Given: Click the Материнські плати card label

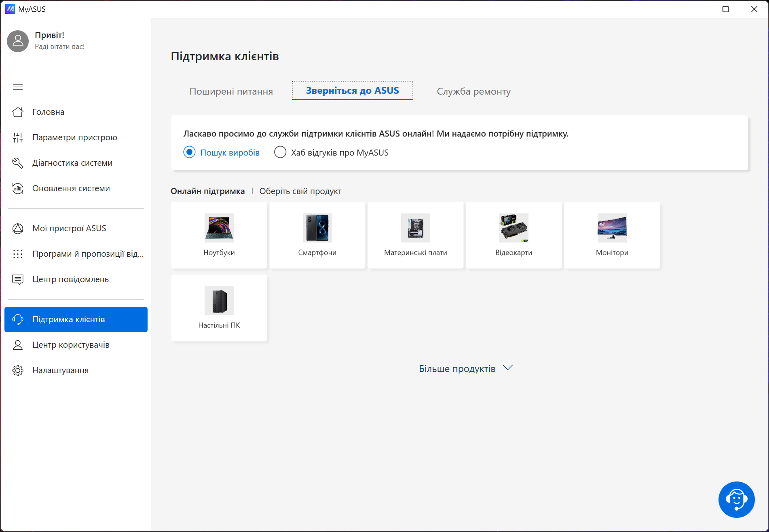Looking at the screenshot, I should [x=416, y=253].
